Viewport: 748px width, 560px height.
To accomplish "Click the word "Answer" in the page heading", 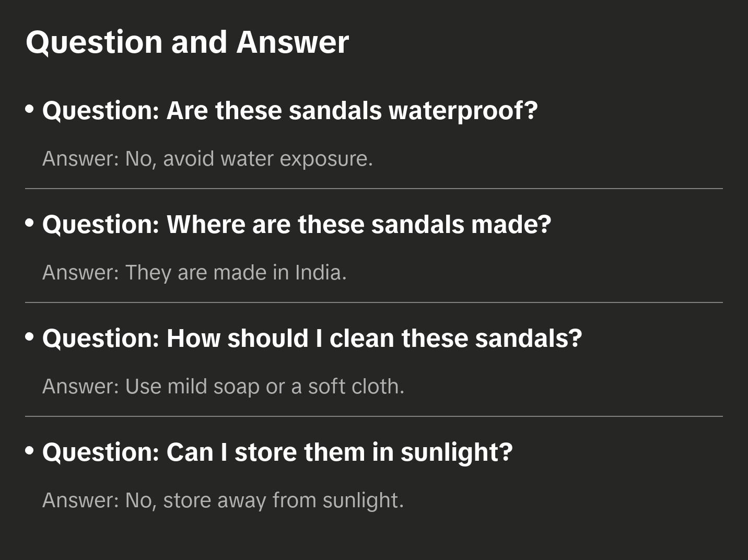I will pos(293,42).
